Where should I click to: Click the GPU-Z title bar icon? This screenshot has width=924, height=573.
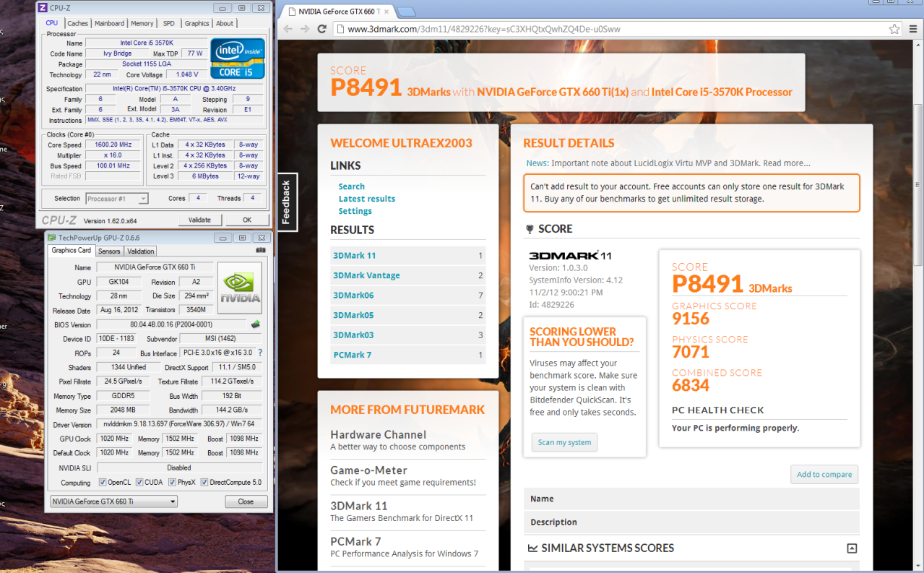[51, 238]
